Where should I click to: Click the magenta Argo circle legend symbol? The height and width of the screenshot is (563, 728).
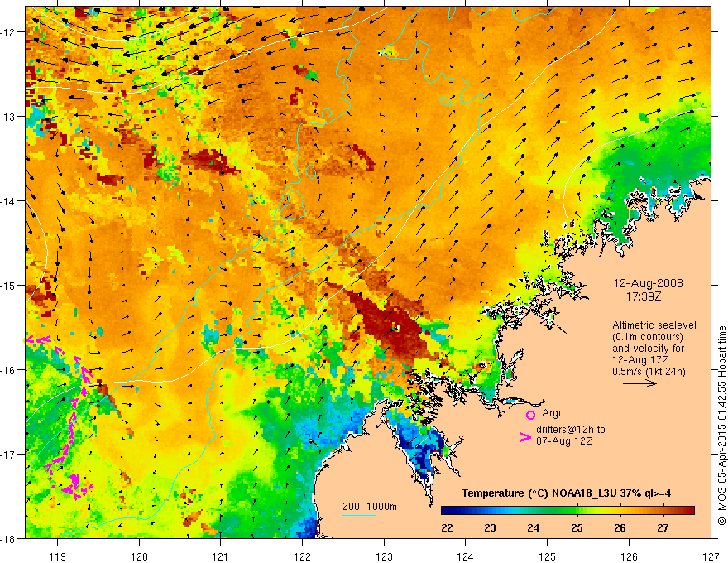[530, 415]
